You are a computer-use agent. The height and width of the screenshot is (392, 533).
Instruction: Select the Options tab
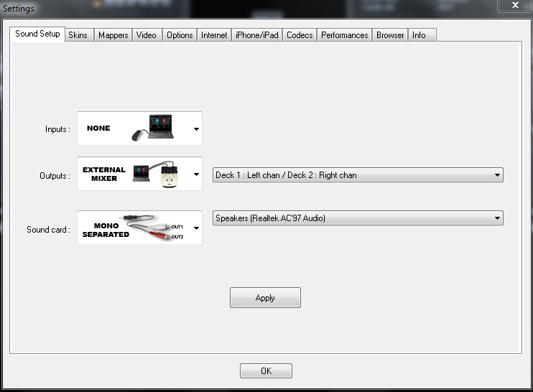180,35
